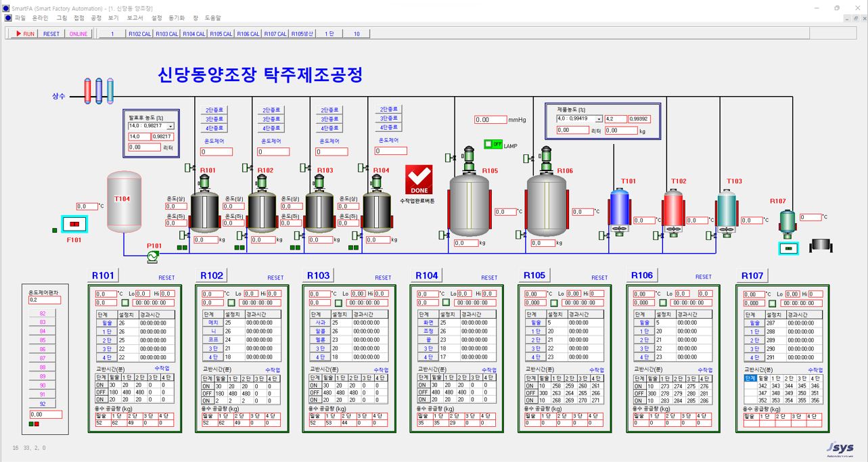Open the 발효후 농도 dropdown
The image size is (868, 462).
[x=170, y=126]
